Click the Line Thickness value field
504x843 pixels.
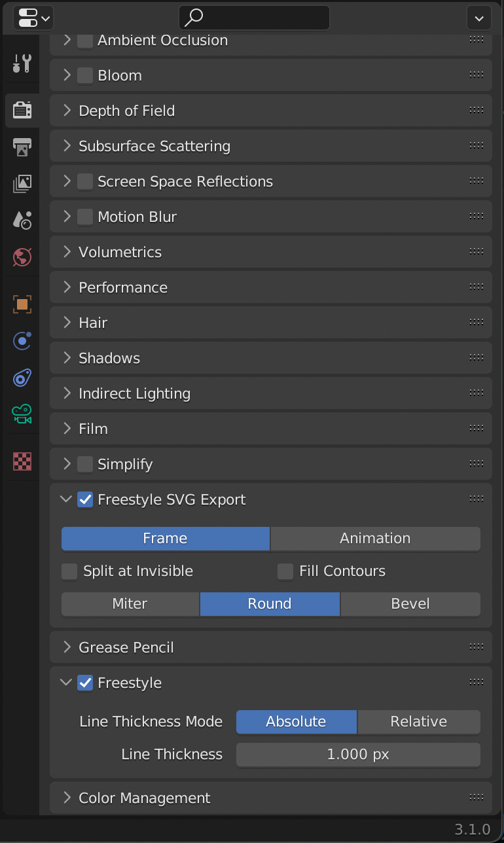tap(358, 755)
